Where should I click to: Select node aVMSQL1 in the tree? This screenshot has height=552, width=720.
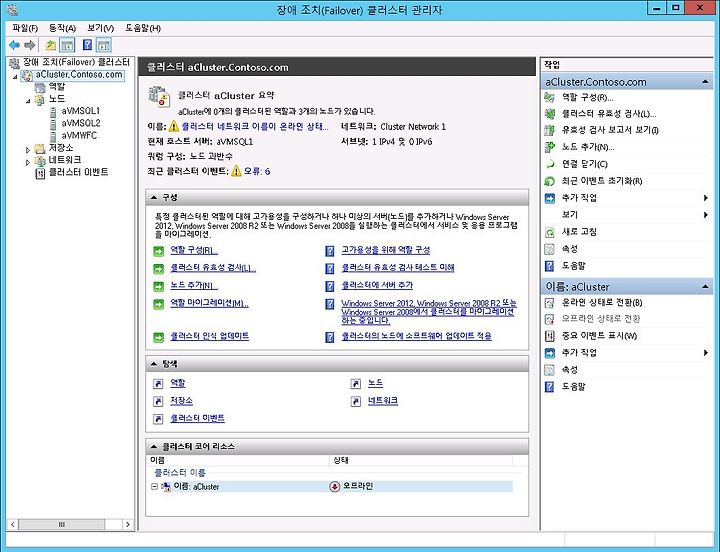tap(80, 111)
